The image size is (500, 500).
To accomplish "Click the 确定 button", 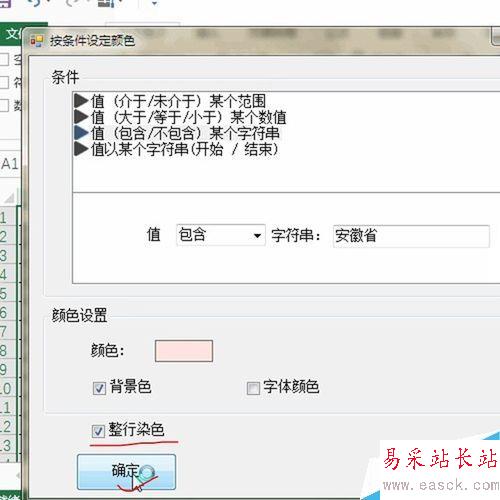I will (x=126, y=472).
